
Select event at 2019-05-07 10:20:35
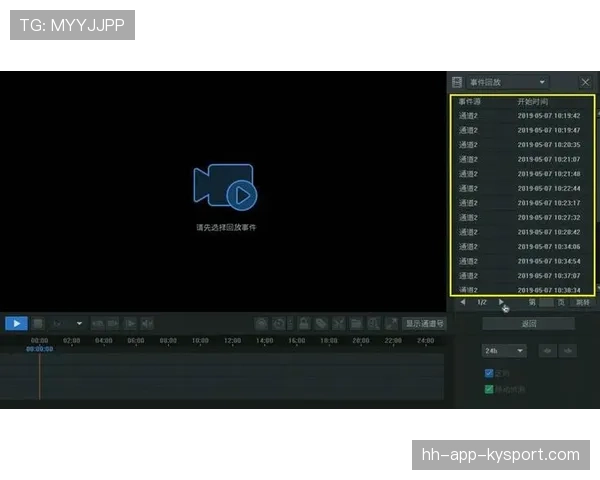tap(523, 145)
